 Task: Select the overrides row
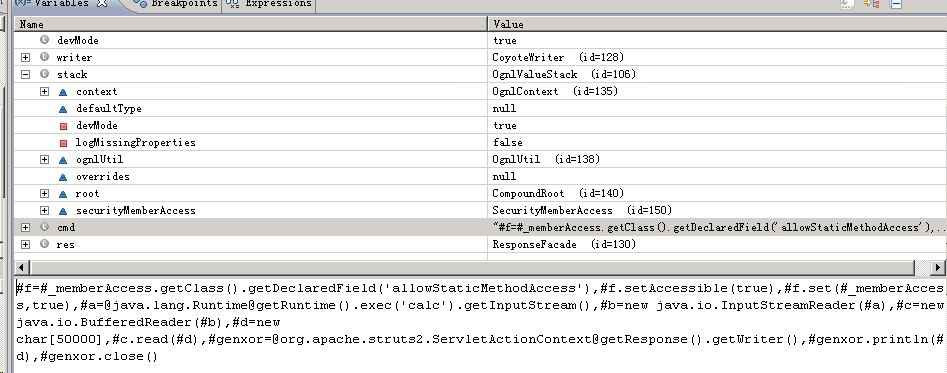(480, 176)
